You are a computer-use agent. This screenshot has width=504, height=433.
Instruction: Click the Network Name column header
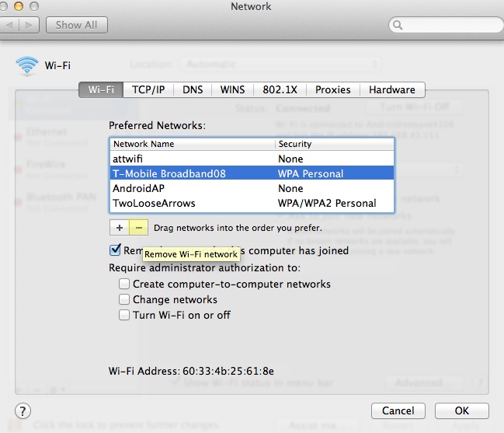pos(193,144)
